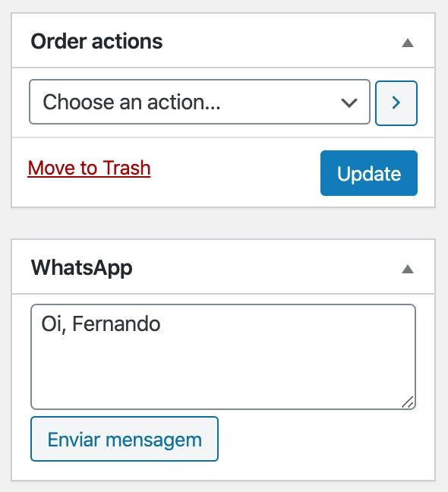This screenshot has width=448, height=492.
Task: Click the word "mensagem" on the send button
Action: pos(153,440)
